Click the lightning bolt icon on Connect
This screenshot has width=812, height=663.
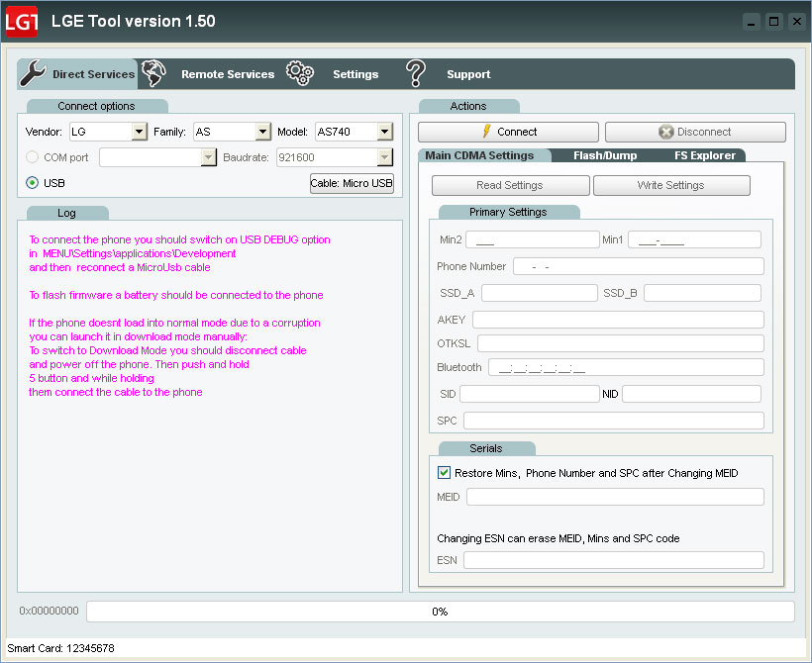point(486,132)
